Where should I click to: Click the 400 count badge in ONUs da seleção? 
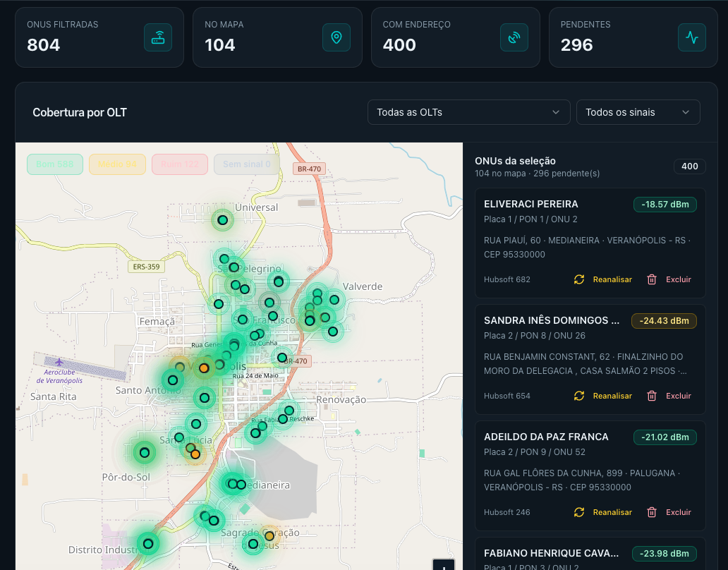[689, 166]
